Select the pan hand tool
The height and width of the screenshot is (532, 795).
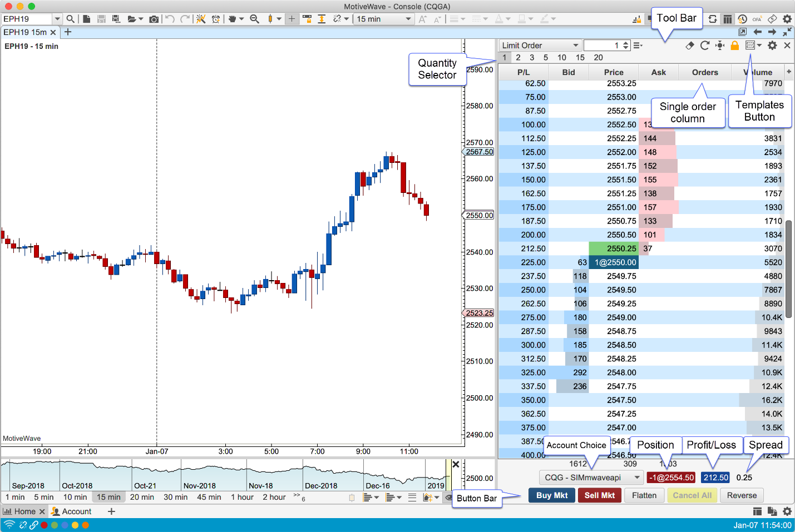click(x=233, y=19)
